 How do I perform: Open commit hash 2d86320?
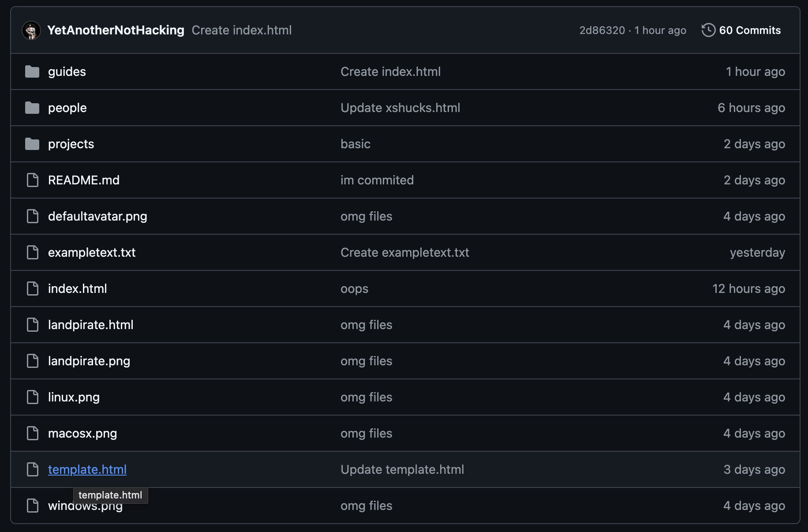coord(602,30)
